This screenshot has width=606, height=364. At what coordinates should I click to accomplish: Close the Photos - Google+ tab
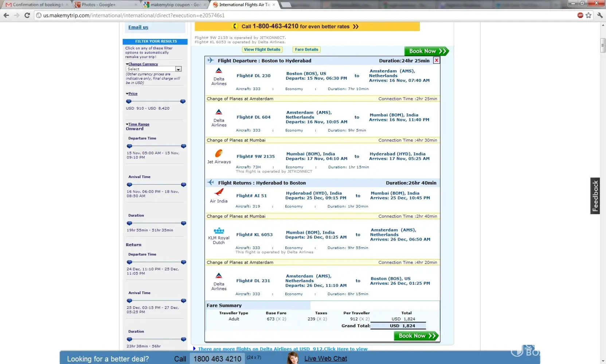point(136,5)
